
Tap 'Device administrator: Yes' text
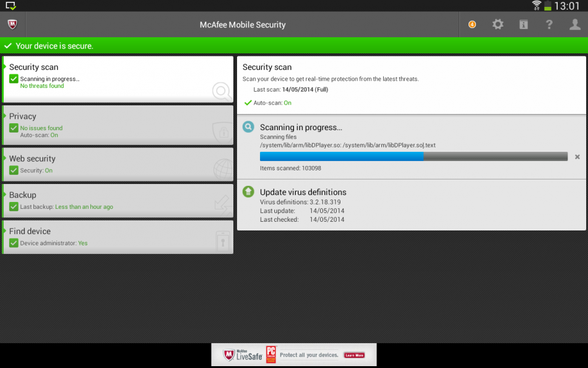click(x=54, y=243)
